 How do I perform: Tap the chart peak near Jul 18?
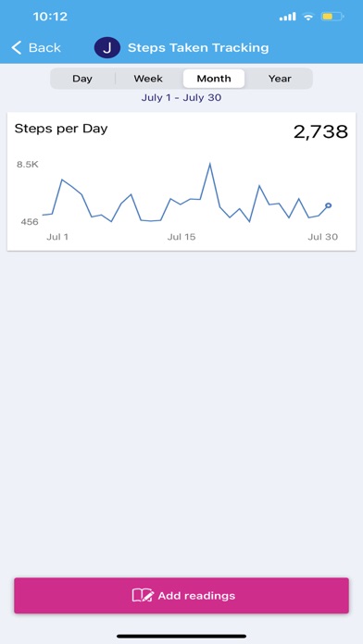210,164
